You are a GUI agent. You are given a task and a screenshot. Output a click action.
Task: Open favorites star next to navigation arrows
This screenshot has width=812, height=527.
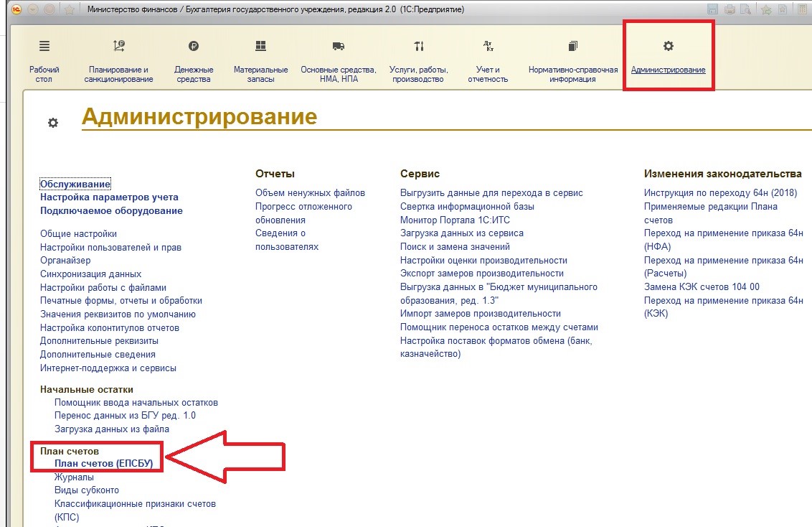(70, 9)
